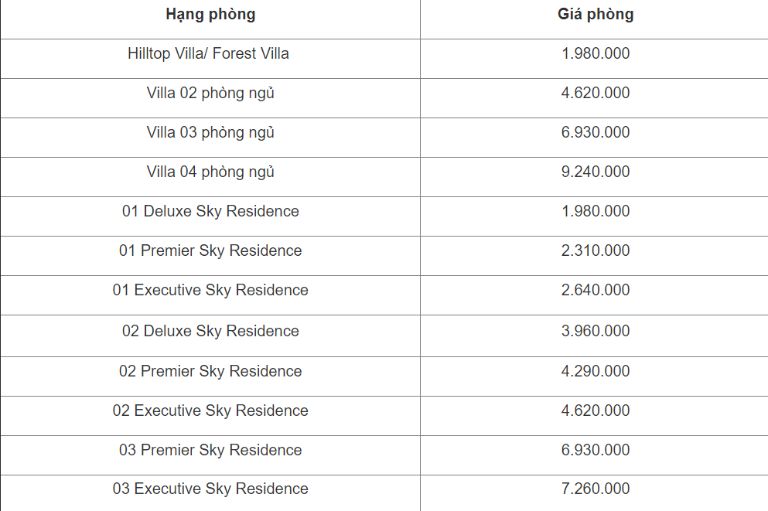The width and height of the screenshot is (768, 511).
Task: Select the Villa 04 phòng ngủ row
Action: (384, 177)
